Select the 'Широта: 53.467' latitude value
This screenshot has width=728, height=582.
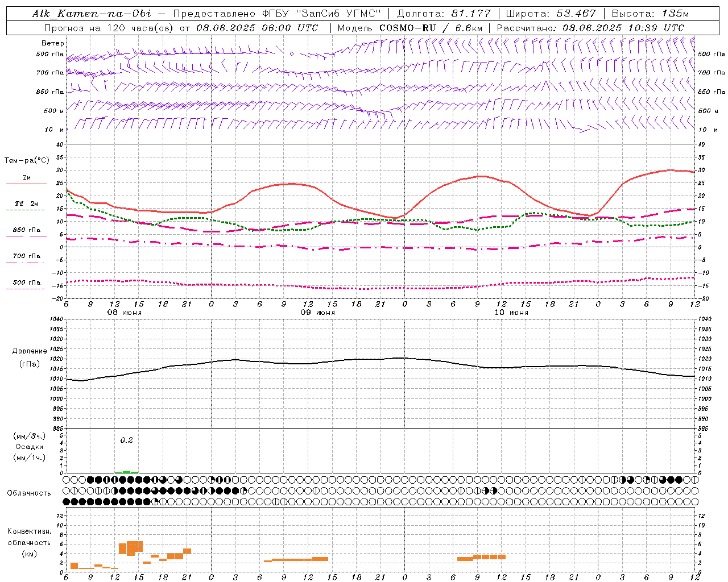[550, 14]
